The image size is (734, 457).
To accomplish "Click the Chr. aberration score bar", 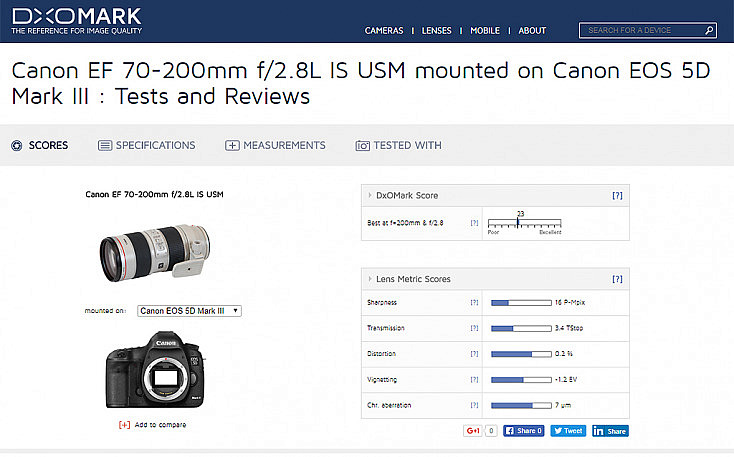I will pos(521,405).
